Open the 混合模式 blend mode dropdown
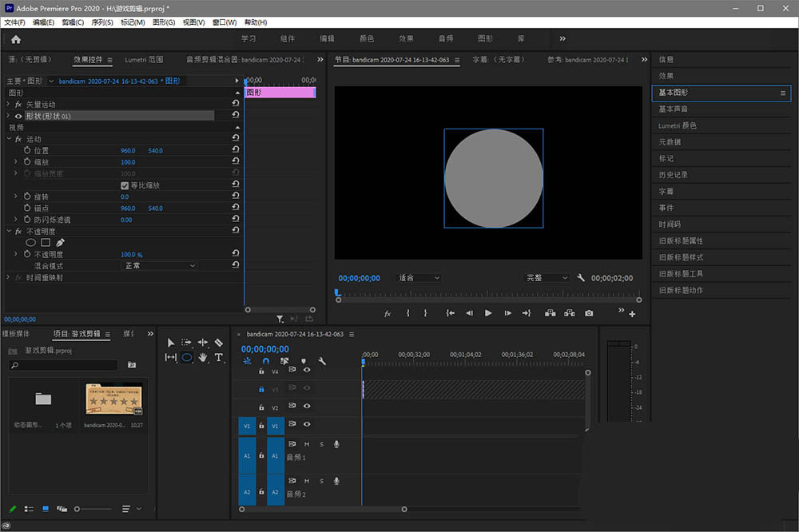This screenshot has height=532, width=799. tap(160, 265)
